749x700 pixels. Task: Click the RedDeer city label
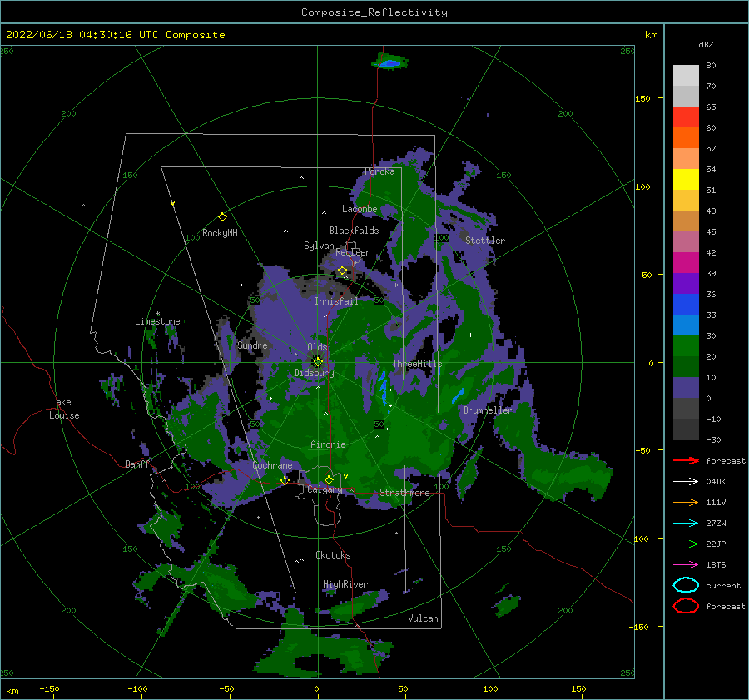(353, 252)
